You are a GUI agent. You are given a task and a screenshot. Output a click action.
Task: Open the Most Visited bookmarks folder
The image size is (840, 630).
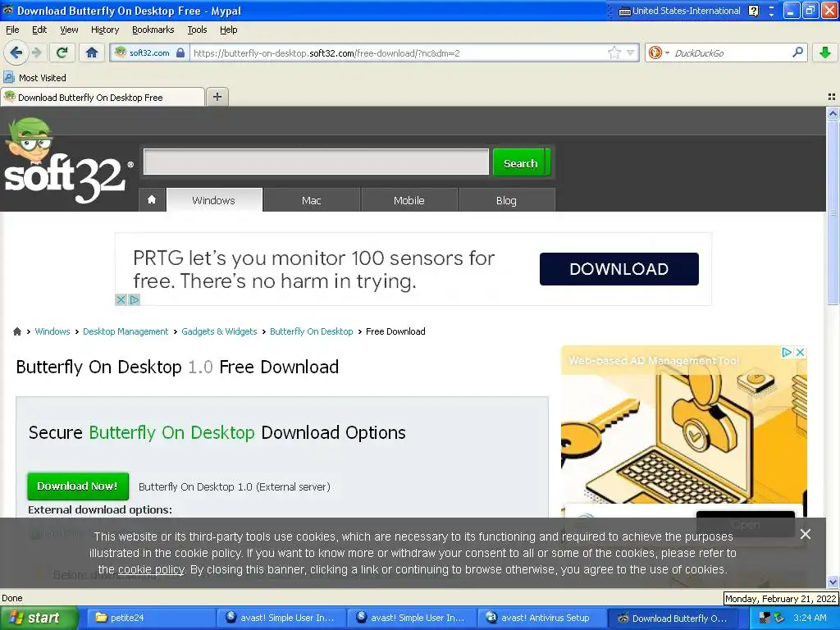point(34,78)
